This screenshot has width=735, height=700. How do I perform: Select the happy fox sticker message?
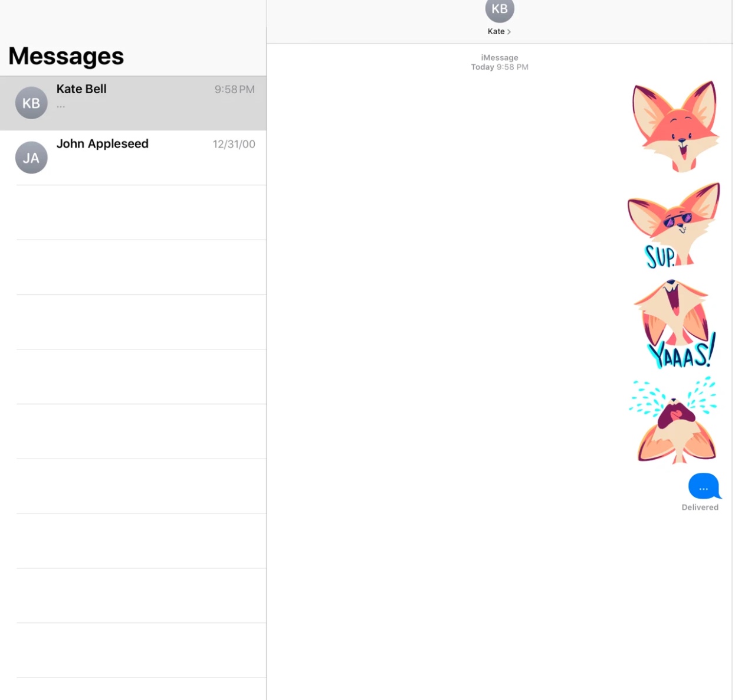[676, 126]
